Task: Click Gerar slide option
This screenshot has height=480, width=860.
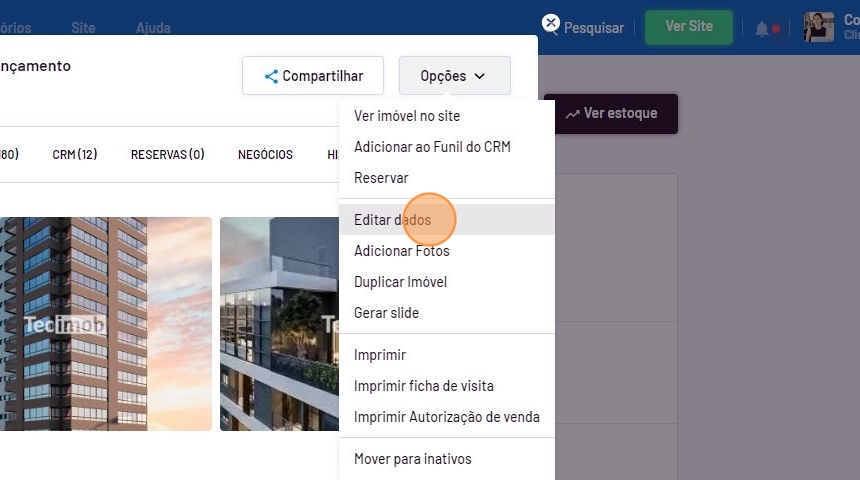Action: coord(386,313)
